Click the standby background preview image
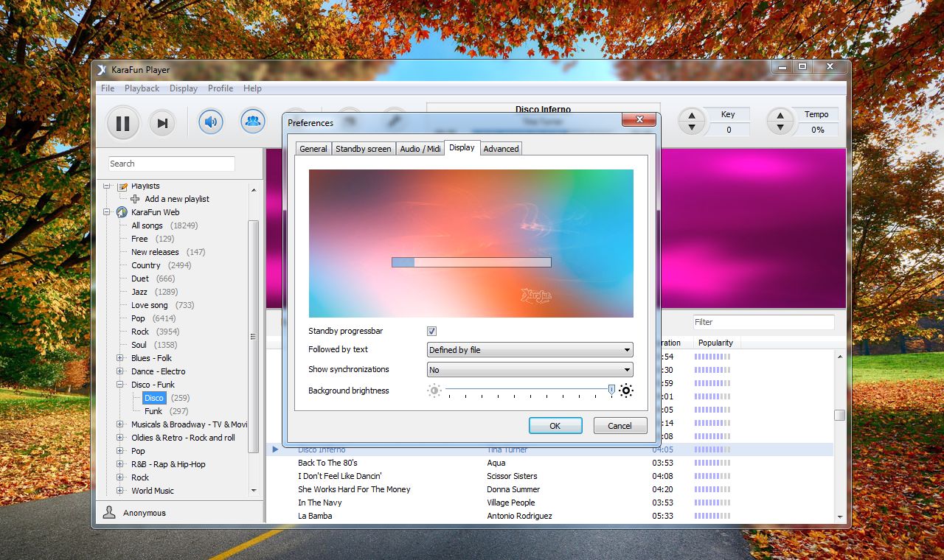The height and width of the screenshot is (560, 944). (x=471, y=243)
